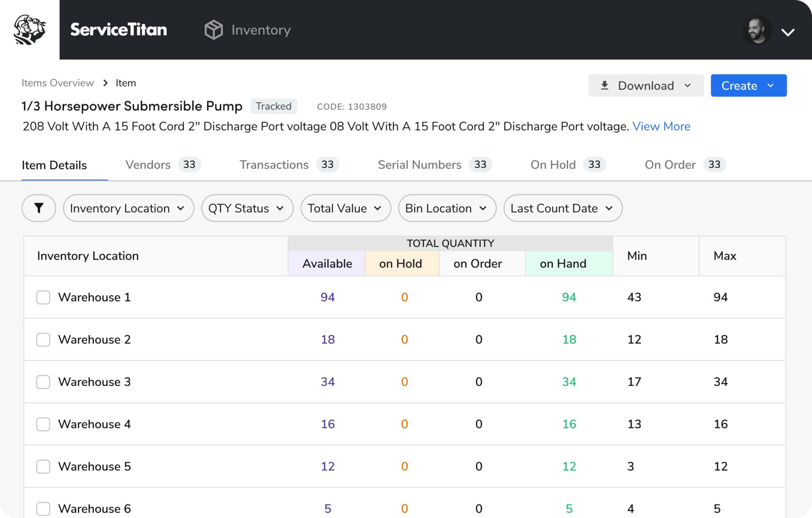Viewport: 812px width, 518px height.
Task: Select the Warehouse 3 row checkbox
Action: click(43, 382)
